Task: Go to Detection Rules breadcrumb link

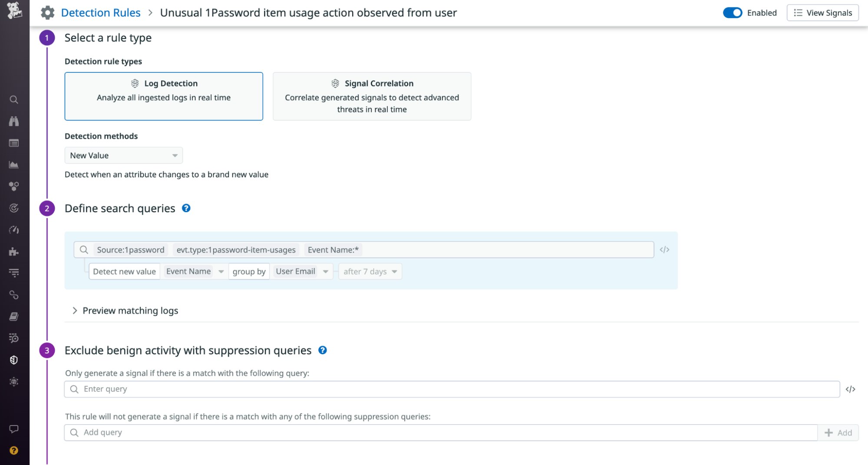Action: pyautogui.click(x=101, y=13)
